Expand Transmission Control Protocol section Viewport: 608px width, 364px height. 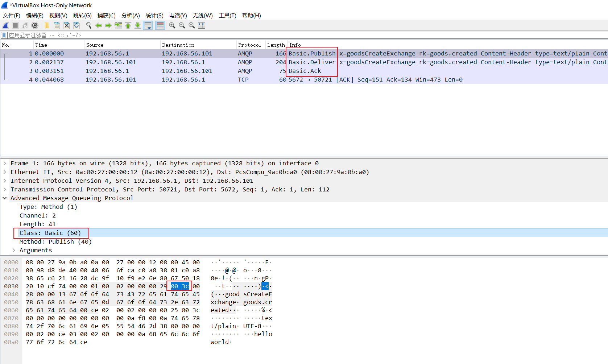coord(5,190)
